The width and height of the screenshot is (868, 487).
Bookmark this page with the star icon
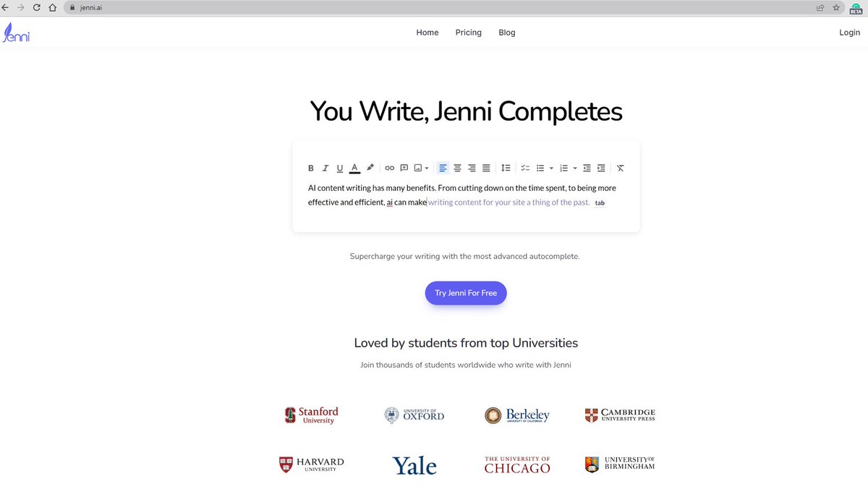click(x=836, y=8)
